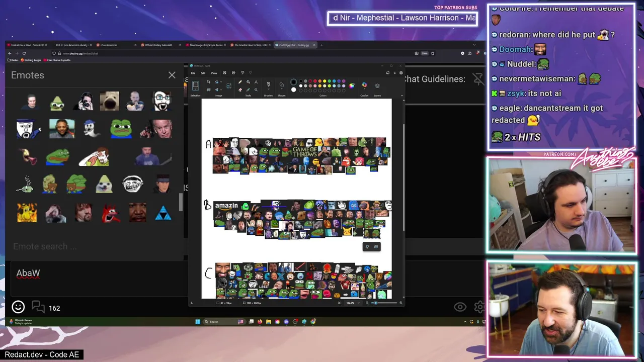Click the browser back arrow
The height and width of the screenshot is (362, 644).
tap(10, 53)
